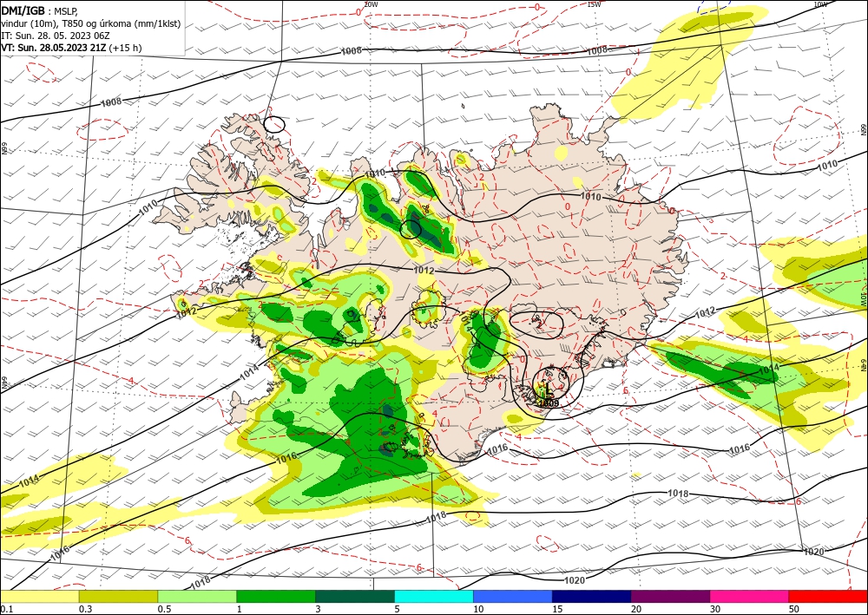Click the purple 20–30 legend swatch

click(x=670, y=597)
